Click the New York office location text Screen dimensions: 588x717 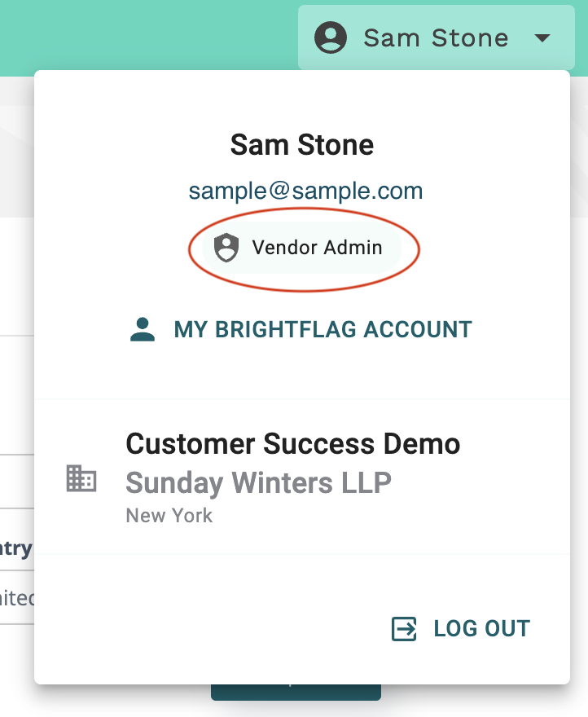[169, 515]
